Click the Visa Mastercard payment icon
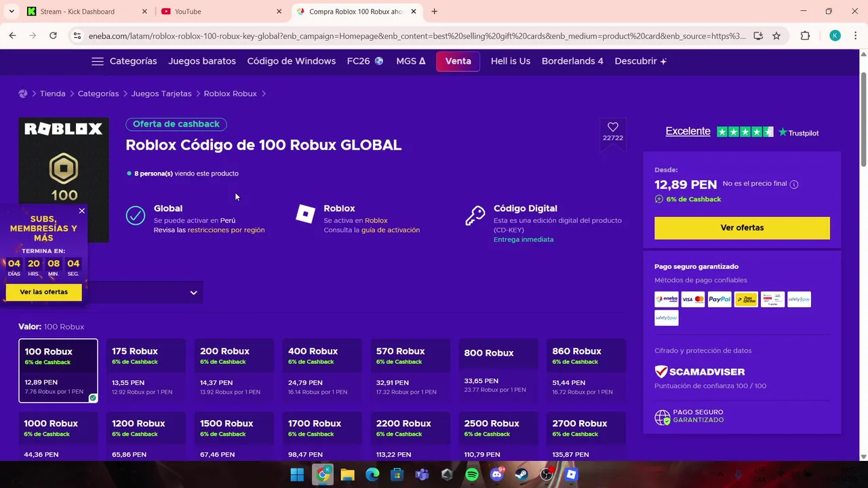The width and height of the screenshot is (868, 488). pos(693,299)
